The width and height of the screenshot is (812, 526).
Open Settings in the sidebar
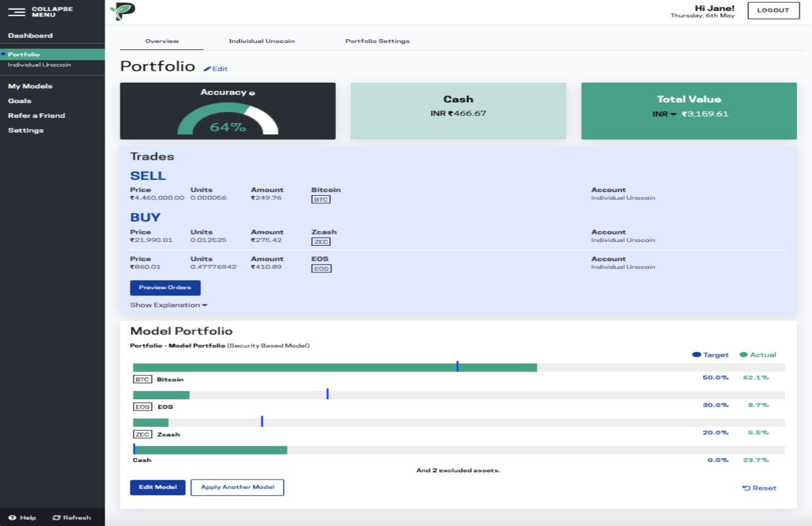[x=25, y=130]
